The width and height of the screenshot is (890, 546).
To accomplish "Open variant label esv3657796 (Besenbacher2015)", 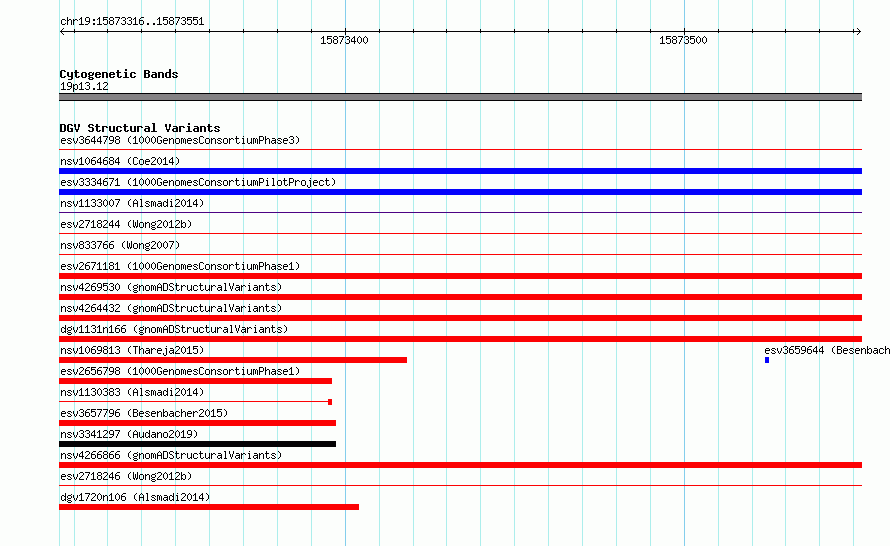I will tap(144, 413).
